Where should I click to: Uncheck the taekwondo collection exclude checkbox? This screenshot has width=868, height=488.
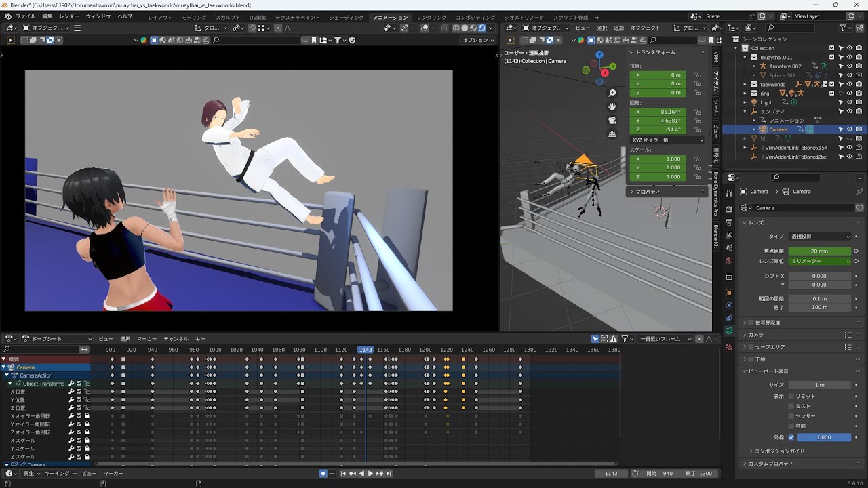[x=832, y=85]
